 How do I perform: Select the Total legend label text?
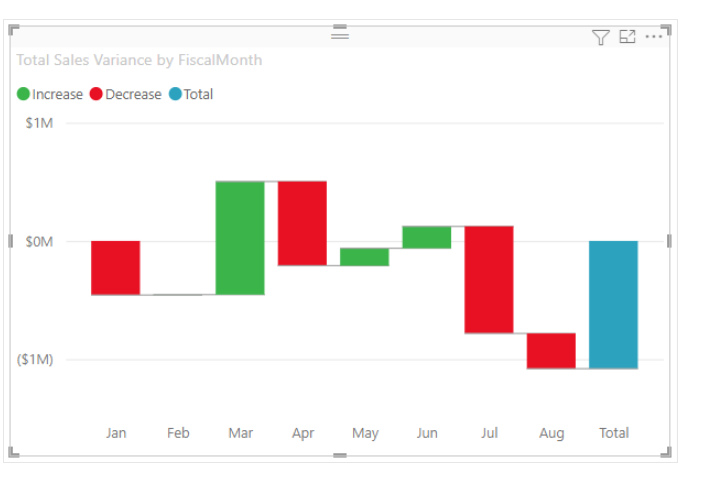coord(198,94)
